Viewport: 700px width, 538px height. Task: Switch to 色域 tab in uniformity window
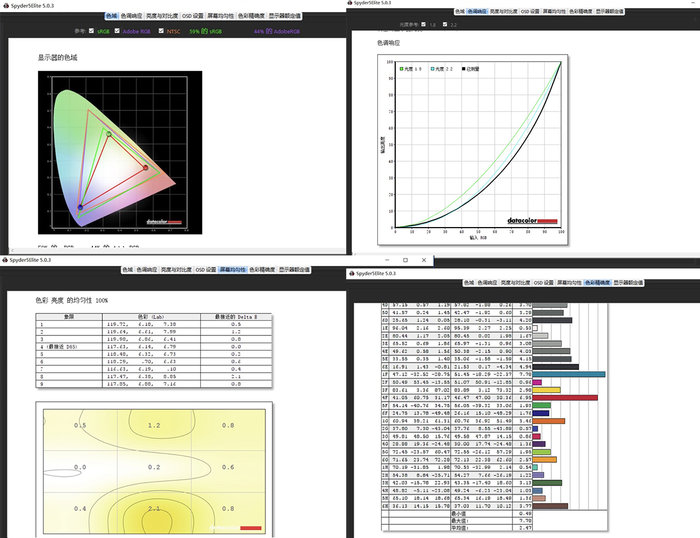coord(128,270)
